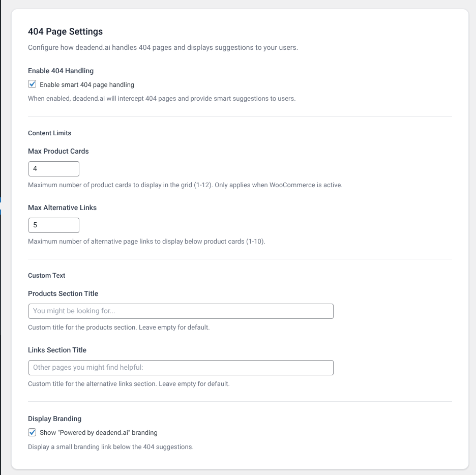Image resolution: width=476 pixels, height=475 pixels.
Task: Select the Max Alternative Links value
Action: tap(53, 225)
